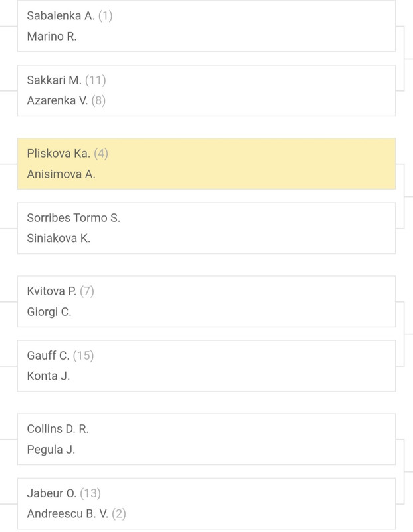Click Azarenka V. seeded 8
413x532 pixels.
[67, 101]
